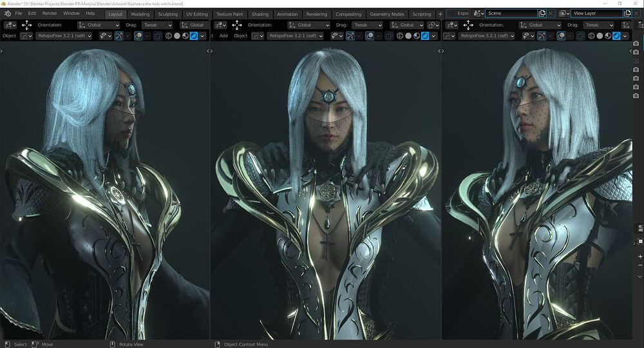Open Orientation Global dropdown in left viewport
The width and height of the screenshot is (644, 348).
[99, 25]
